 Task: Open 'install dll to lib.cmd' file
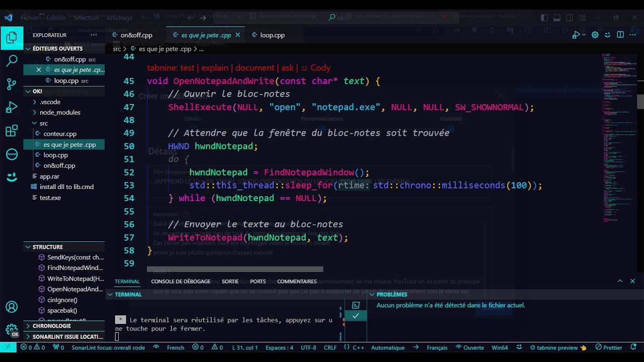click(x=64, y=187)
